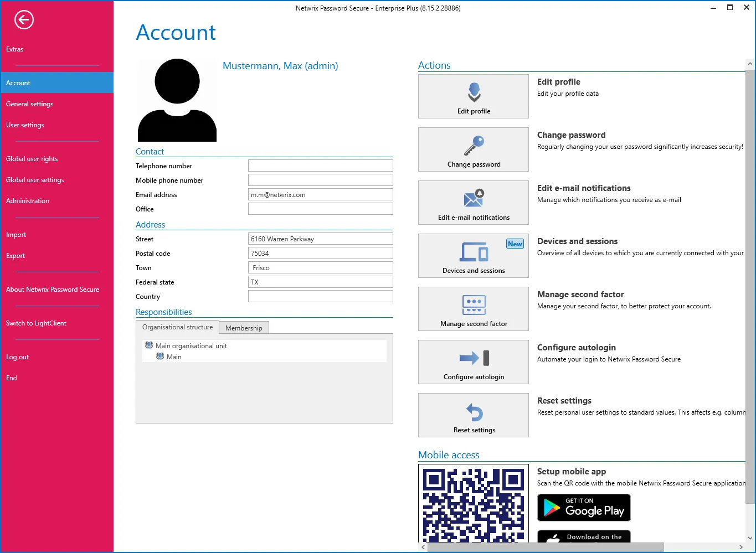756x553 pixels.
Task: Click the back arrow icon
Action: pos(24,20)
